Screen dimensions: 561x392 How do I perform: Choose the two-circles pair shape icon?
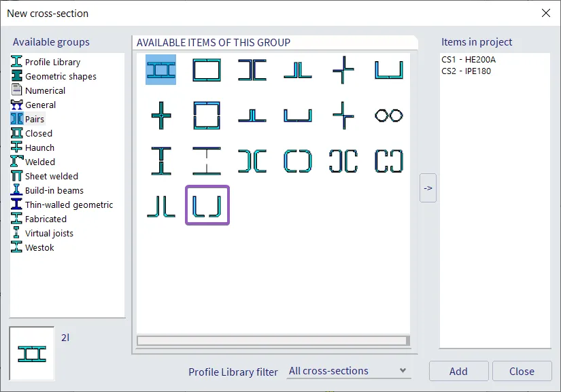tap(388, 115)
